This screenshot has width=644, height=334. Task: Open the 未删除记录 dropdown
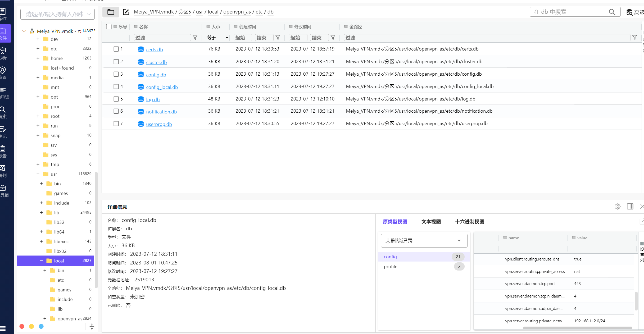coord(424,241)
